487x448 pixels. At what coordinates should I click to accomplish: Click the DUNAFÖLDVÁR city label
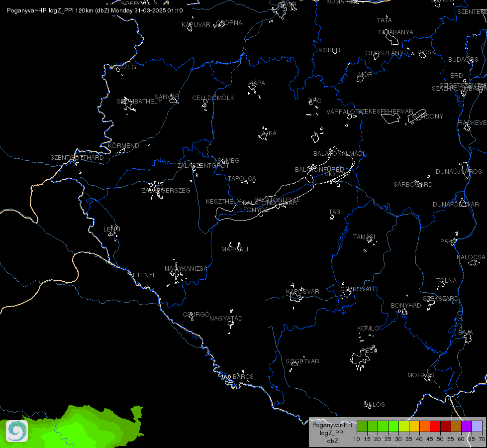coord(456,204)
